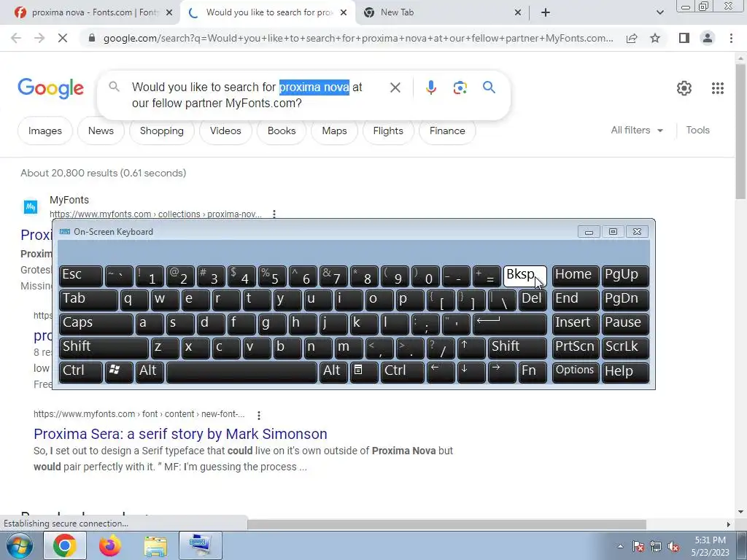Click vertical page scrollbar thumb
The width and height of the screenshot is (747, 560).
pos(740,130)
